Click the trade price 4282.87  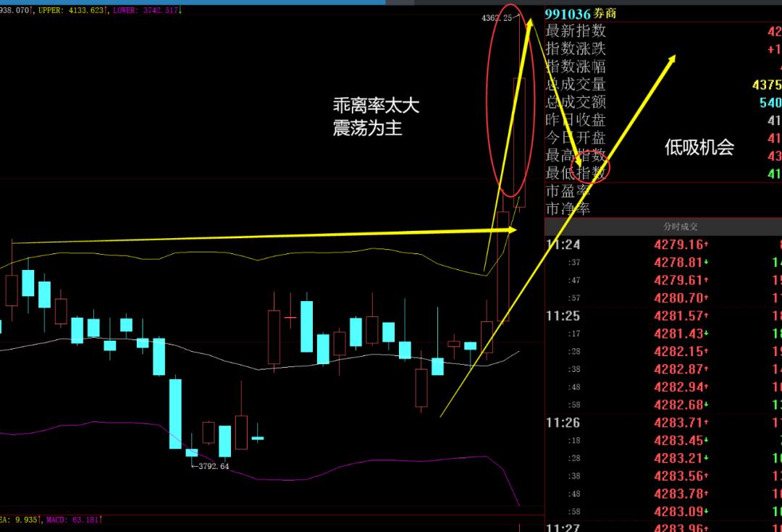click(678, 369)
